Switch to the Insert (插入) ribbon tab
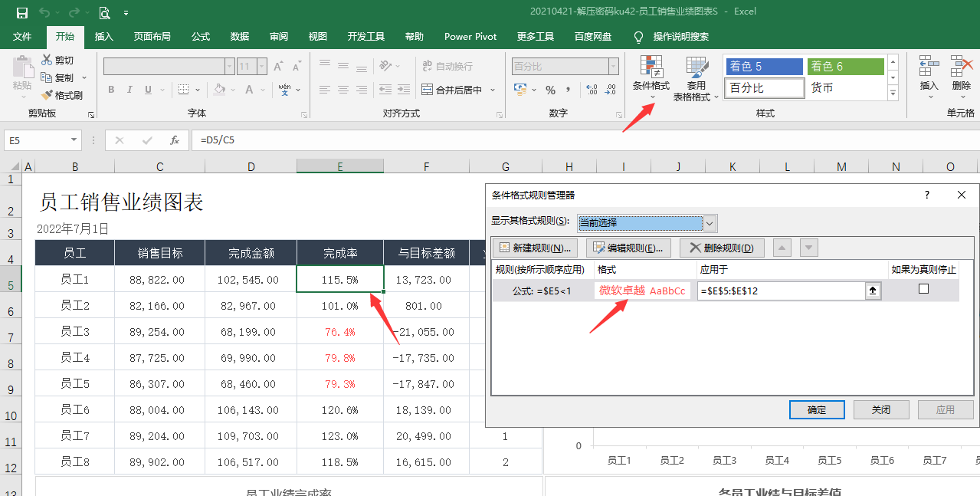 tap(104, 36)
